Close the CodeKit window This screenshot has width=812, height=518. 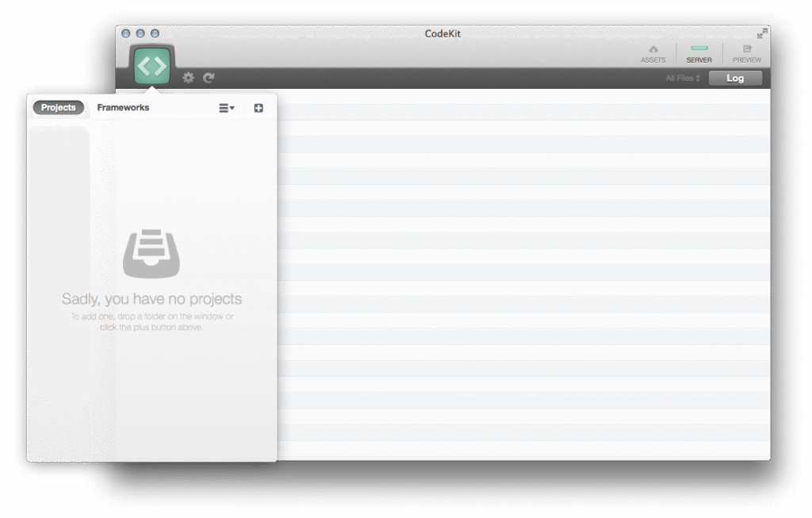click(x=125, y=33)
